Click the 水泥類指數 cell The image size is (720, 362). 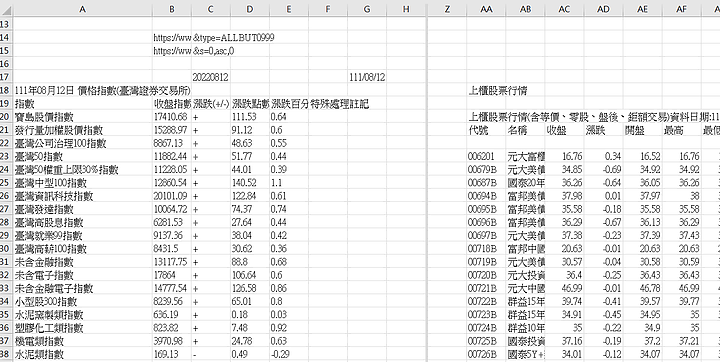(83, 355)
